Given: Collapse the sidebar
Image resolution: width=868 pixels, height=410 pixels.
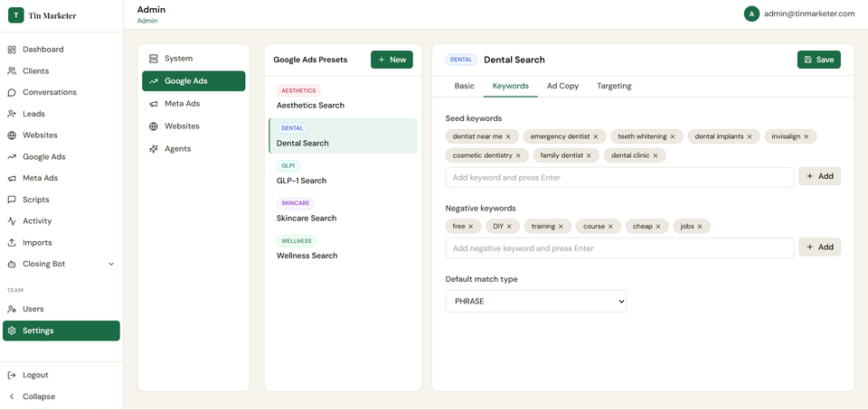Looking at the screenshot, I should (x=61, y=396).
